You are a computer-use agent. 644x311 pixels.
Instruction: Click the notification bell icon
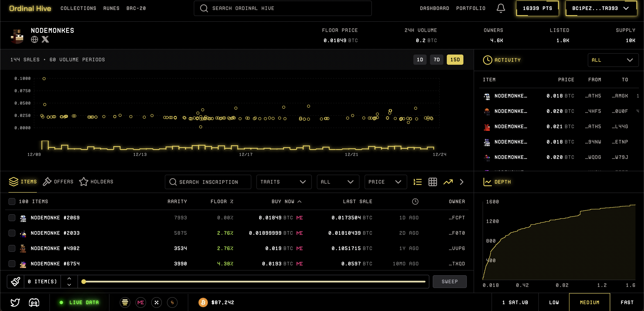[x=500, y=8]
